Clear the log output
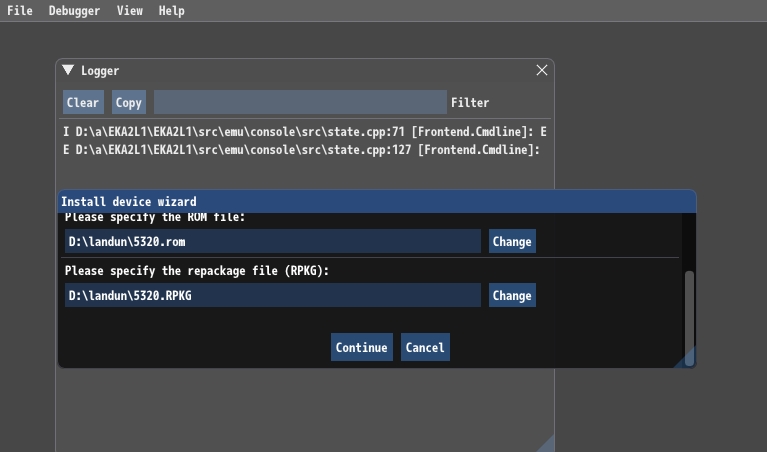Image resolution: width=767 pixels, height=452 pixels. [83, 102]
